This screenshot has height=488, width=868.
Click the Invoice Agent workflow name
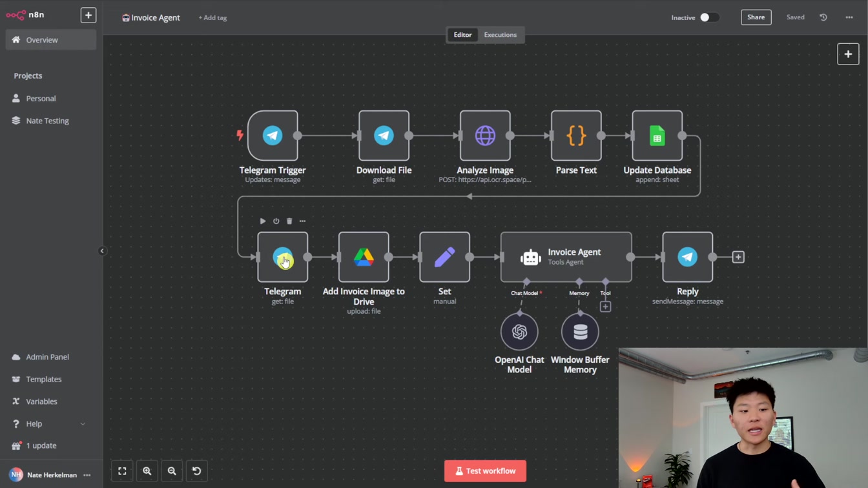156,18
